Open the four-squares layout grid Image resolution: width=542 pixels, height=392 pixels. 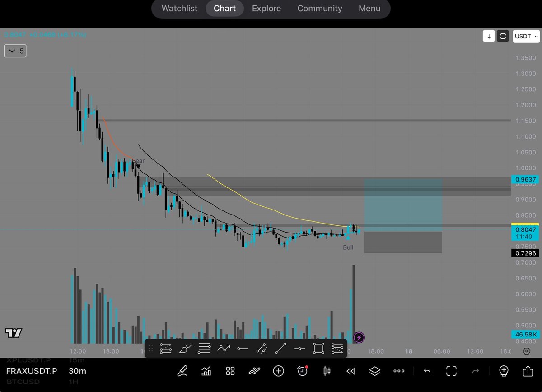(x=230, y=371)
